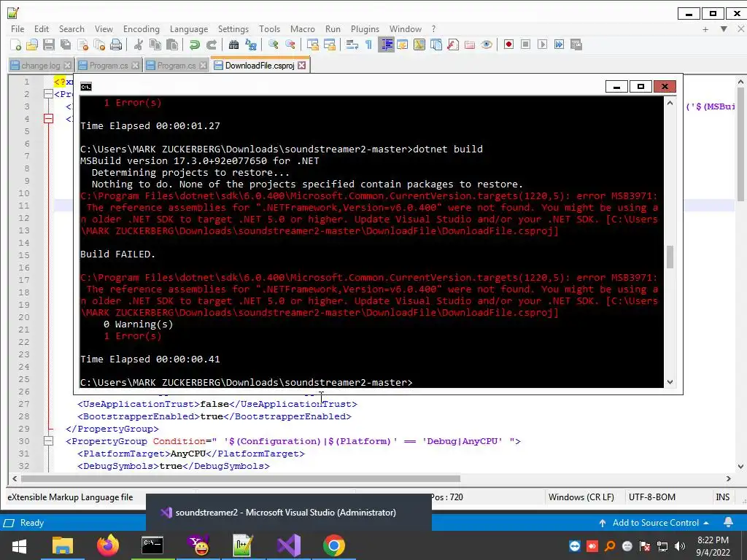Click the Save All toolbar icon

[x=65, y=44]
